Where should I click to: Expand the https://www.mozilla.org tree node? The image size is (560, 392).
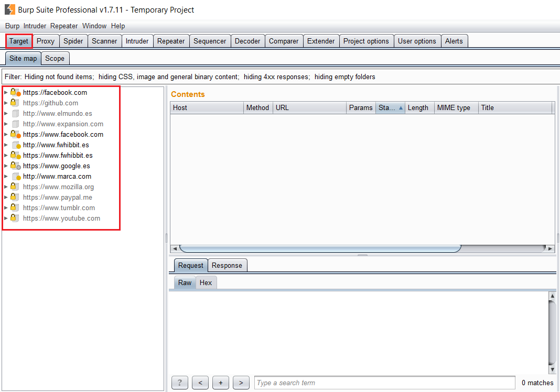point(6,187)
